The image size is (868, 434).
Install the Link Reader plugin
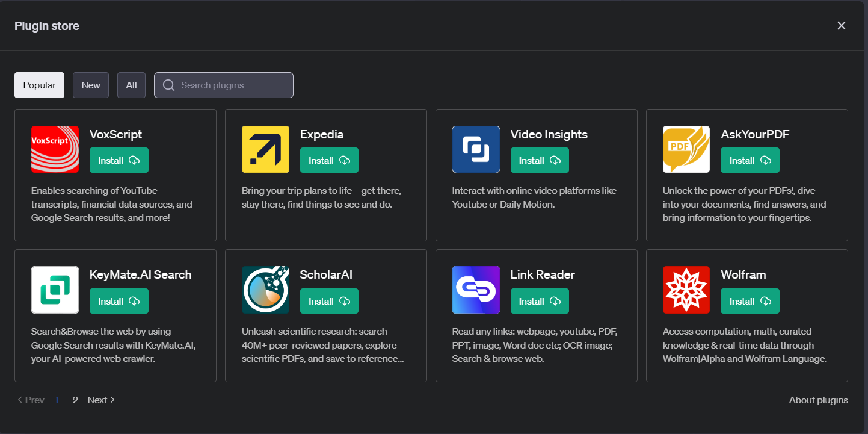[x=540, y=301]
